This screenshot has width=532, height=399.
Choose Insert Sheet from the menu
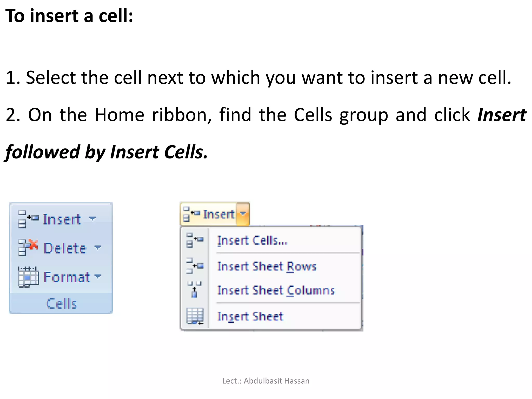(x=271, y=316)
